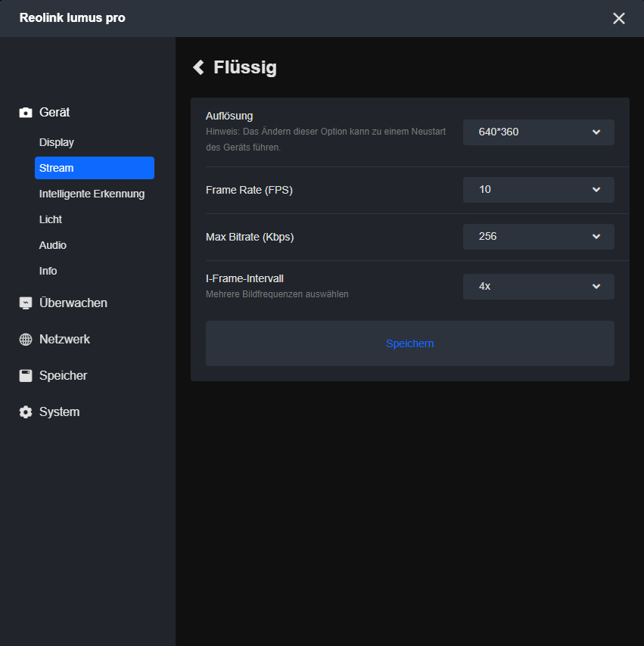Select the Stream menu item
Screen dimensions: 644x646
coord(95,168)
